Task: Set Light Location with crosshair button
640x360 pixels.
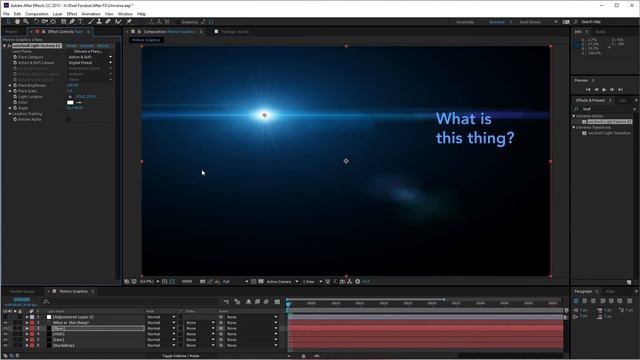Action: point(70,97)
